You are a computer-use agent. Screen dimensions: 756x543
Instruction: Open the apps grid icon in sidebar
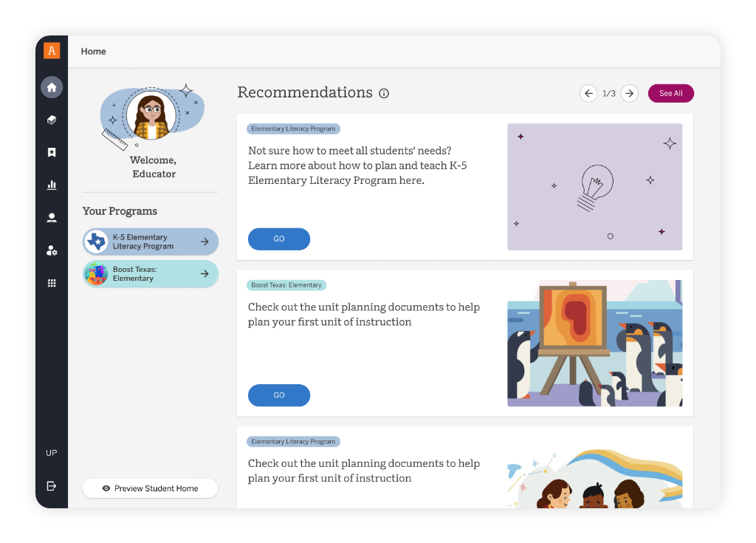(51, 283)
